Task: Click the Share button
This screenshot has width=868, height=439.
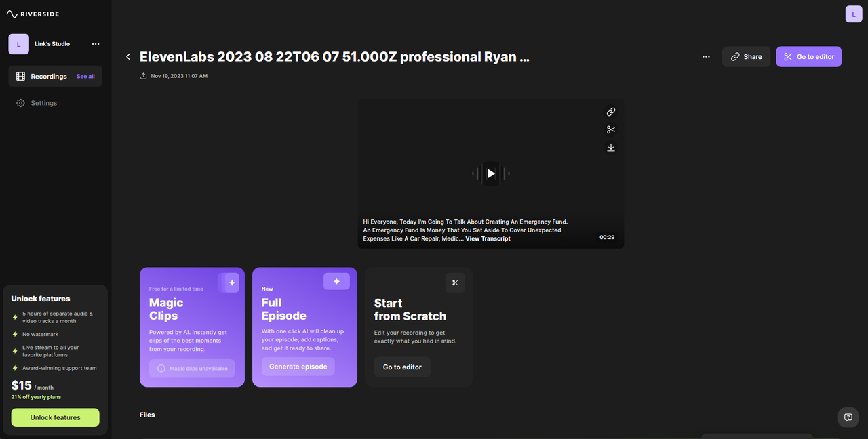Action: 746,57
